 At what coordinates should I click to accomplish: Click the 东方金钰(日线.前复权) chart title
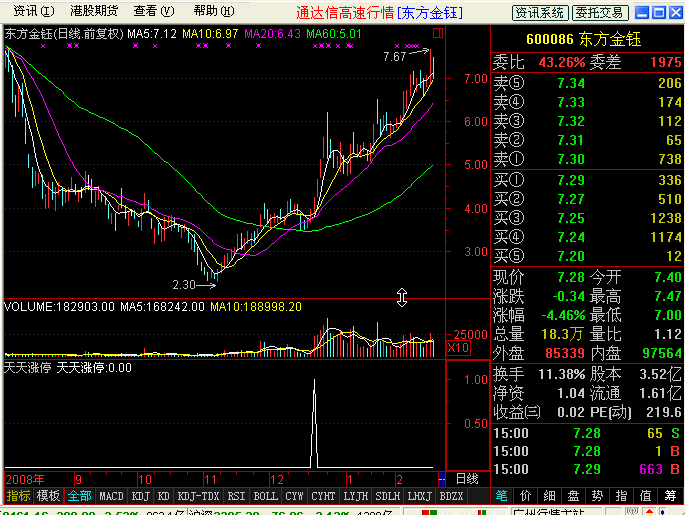coord(64,34)
